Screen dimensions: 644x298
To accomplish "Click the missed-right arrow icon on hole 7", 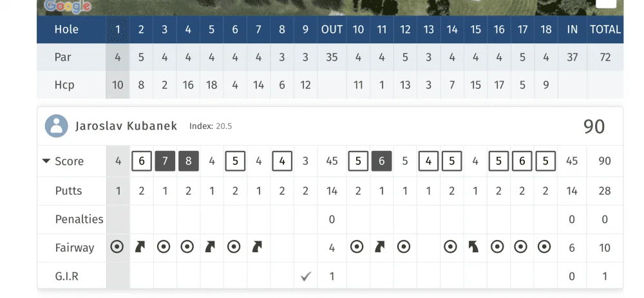I will click(257, 247).
